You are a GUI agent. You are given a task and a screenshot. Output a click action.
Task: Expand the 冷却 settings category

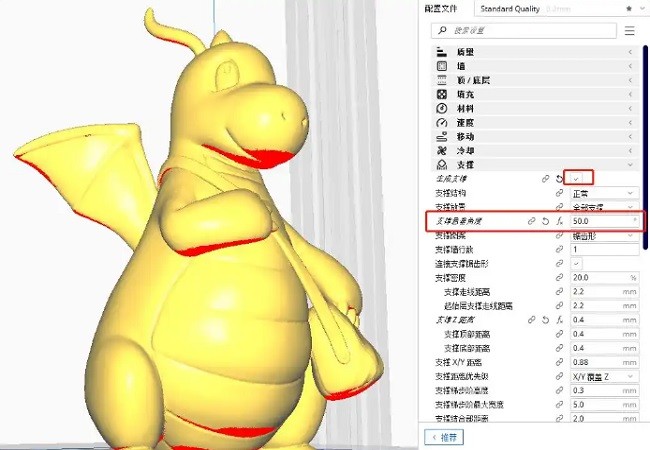click(630, 151)
